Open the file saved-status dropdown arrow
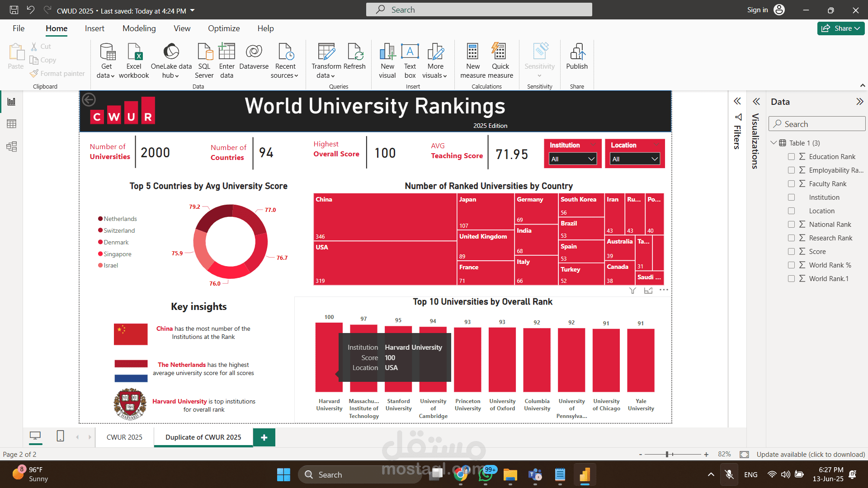 [x=193, y=10]
